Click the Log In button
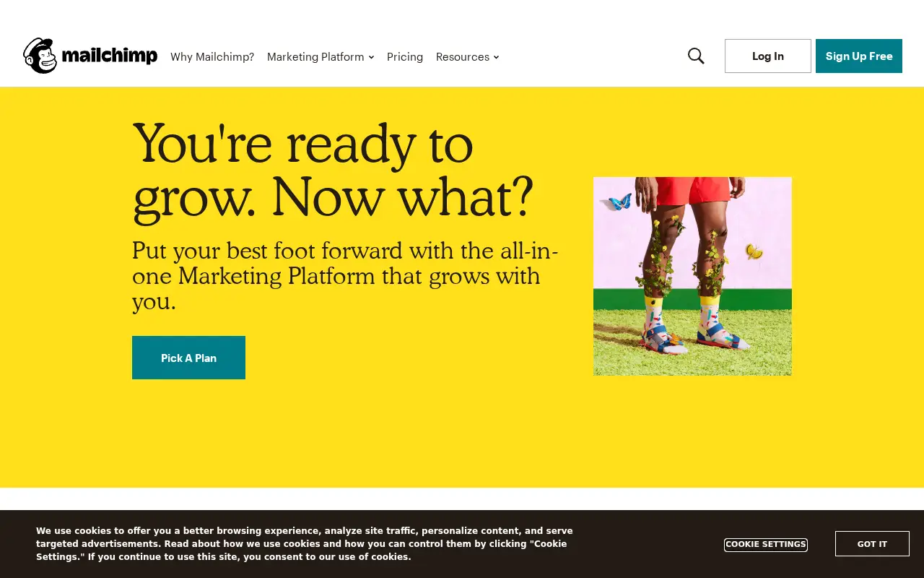 [x=768, y=56]
